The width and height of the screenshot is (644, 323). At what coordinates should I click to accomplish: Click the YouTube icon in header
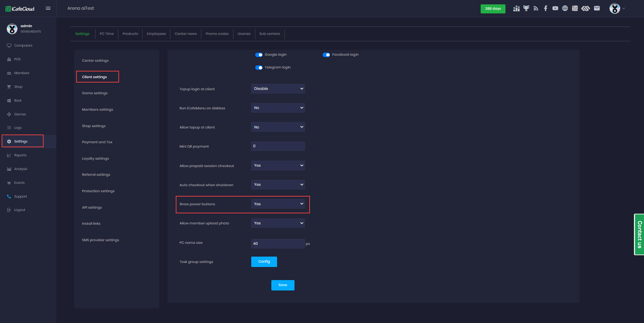pyautogui.click(x=555, y=8)
